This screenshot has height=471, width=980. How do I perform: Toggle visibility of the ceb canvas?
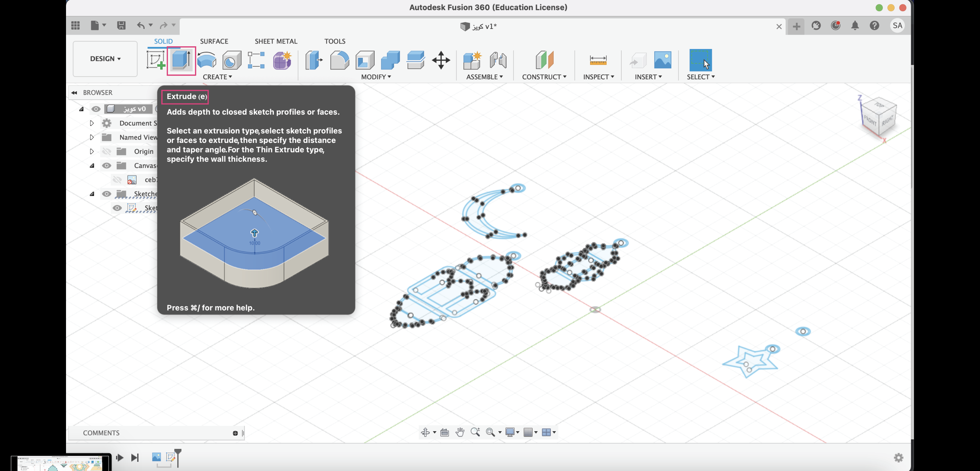pyautogui.click(x=117, y=180)
